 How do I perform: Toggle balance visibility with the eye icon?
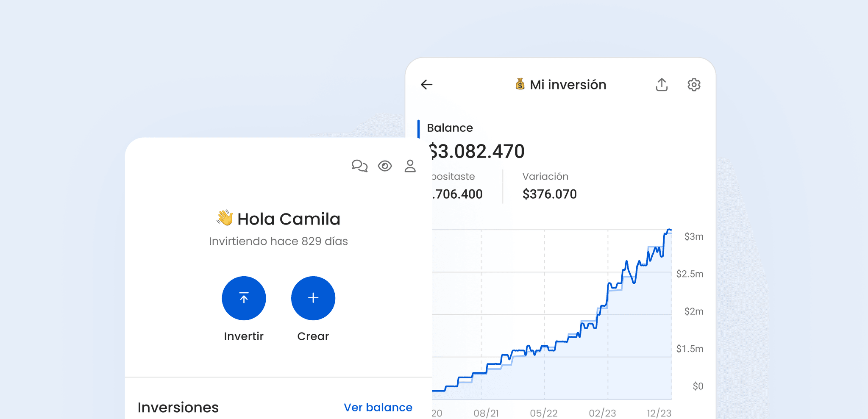[384, 166]
